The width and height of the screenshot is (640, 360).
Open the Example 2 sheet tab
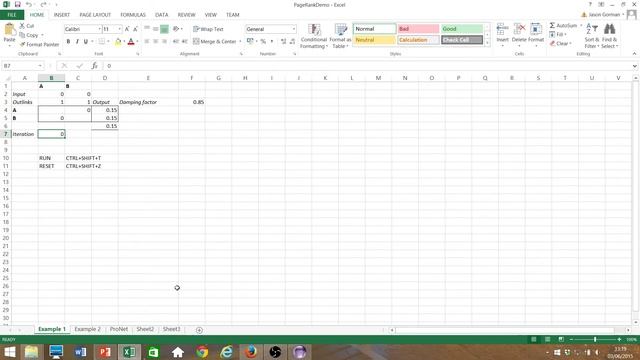pyautogui.click(x=87, y=329)
